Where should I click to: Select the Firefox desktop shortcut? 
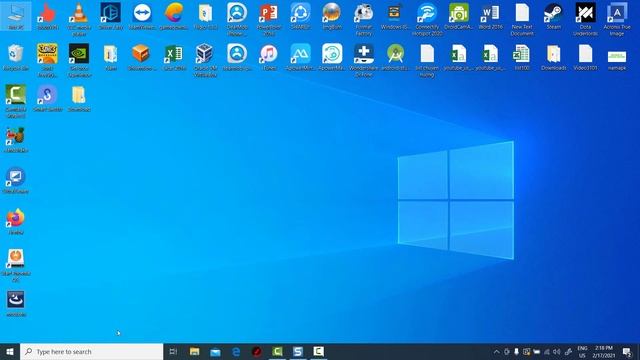tap(16, 222)
